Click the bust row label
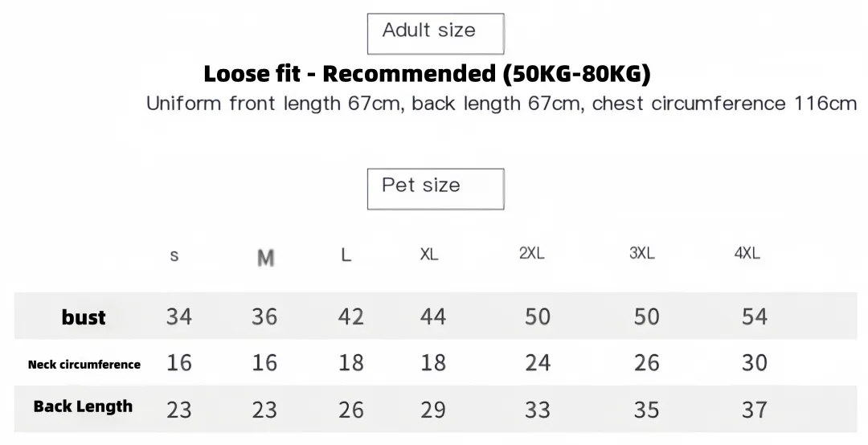 [84, 317]
